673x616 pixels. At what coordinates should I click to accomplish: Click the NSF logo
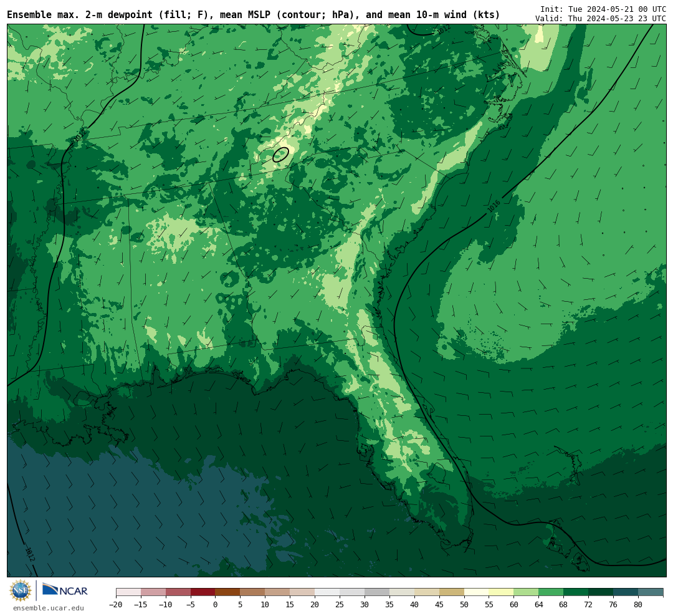(x=20, y=591)
